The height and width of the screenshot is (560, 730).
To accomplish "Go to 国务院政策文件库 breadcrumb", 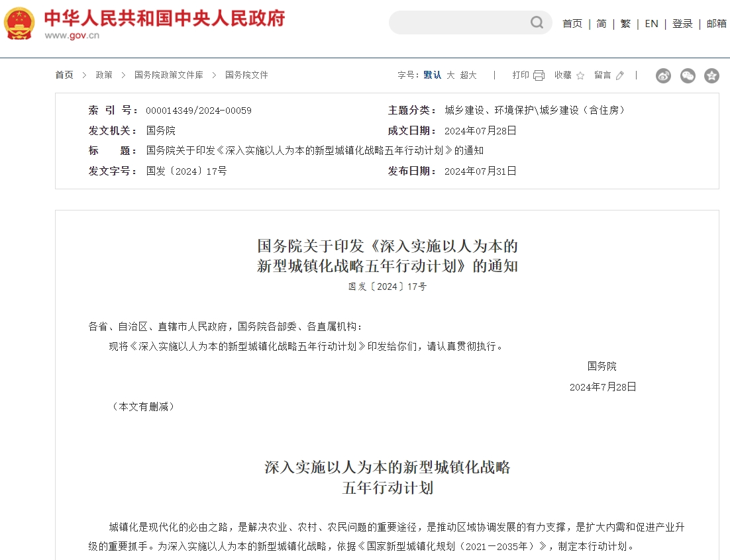I will point(168,75).
